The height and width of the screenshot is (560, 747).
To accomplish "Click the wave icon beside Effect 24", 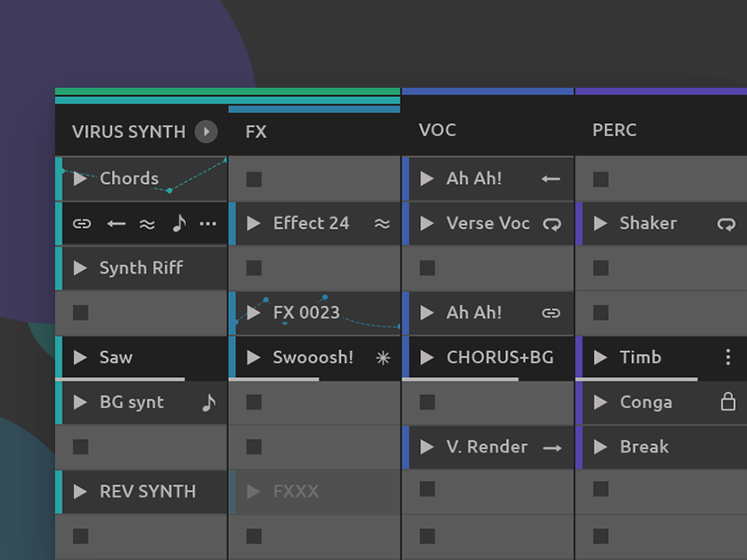I will click(x=382, y=224).
